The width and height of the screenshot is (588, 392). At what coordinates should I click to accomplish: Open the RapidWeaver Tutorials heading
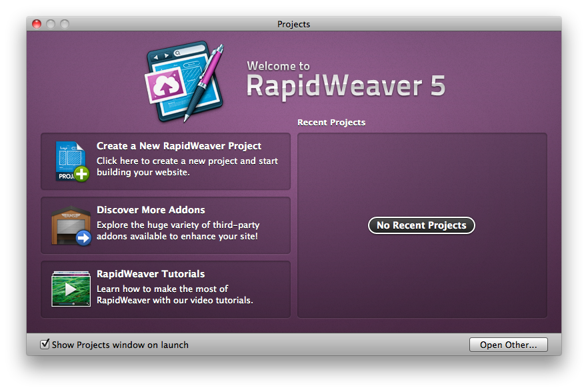click(151, 274)
